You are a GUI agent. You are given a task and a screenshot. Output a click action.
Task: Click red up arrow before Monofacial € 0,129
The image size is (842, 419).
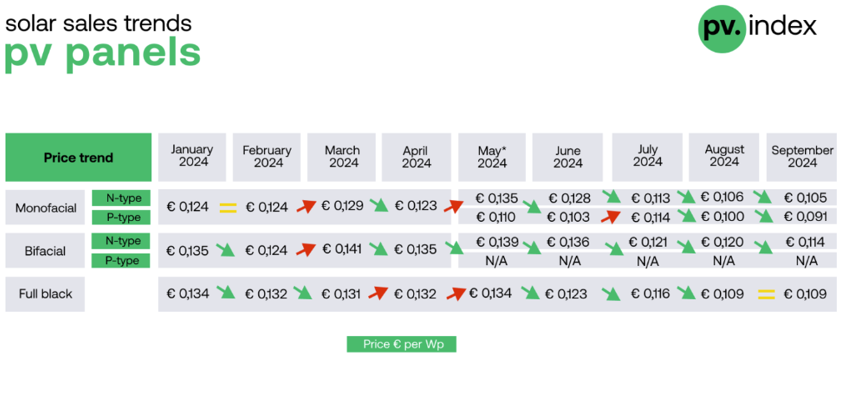point(306,206)
